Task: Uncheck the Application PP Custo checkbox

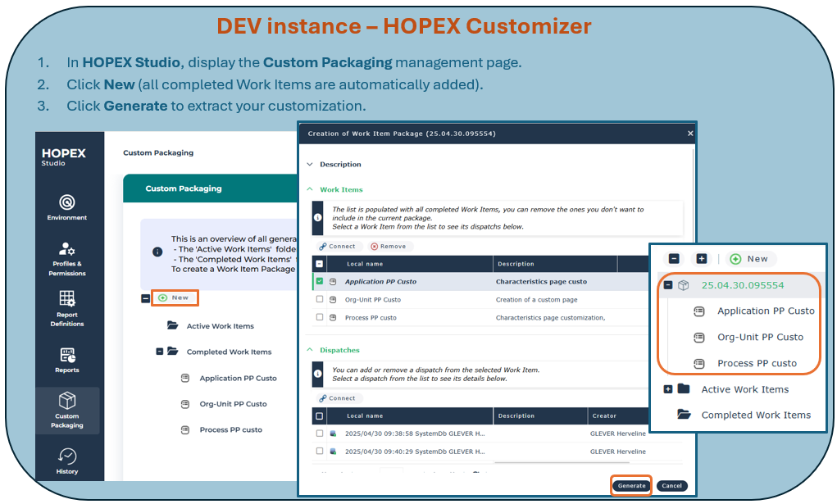Action: click(320, 282)
